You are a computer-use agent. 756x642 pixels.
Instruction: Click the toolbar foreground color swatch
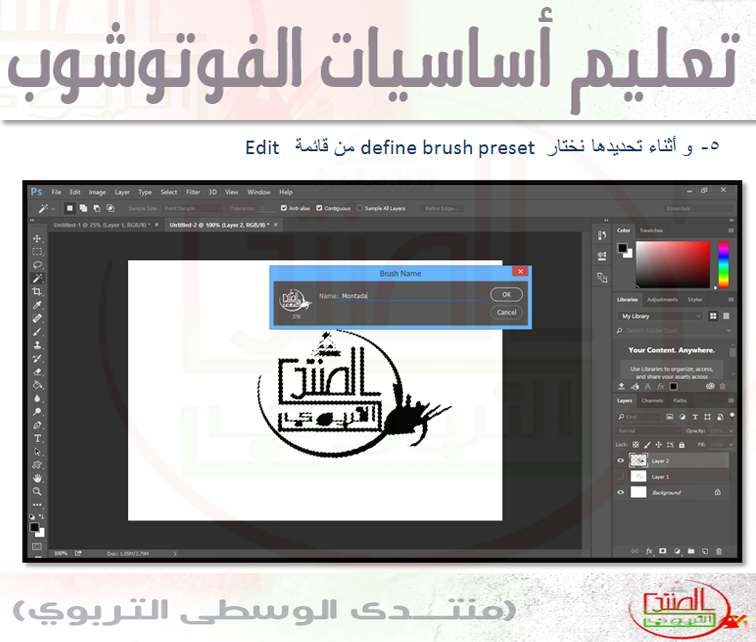click(x=34, y=527)
